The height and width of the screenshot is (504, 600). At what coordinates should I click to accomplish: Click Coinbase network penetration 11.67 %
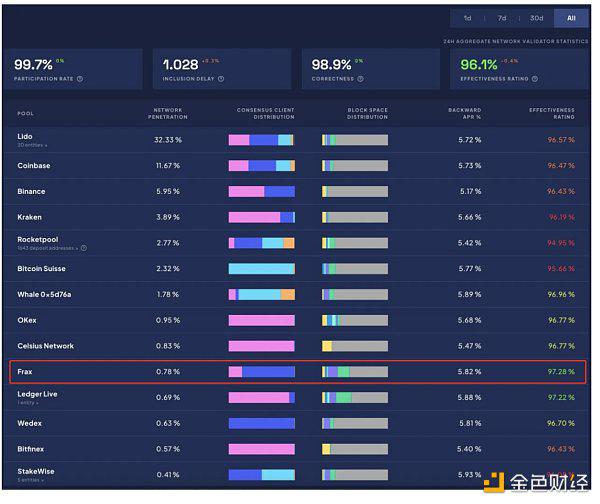click(168, 165)
